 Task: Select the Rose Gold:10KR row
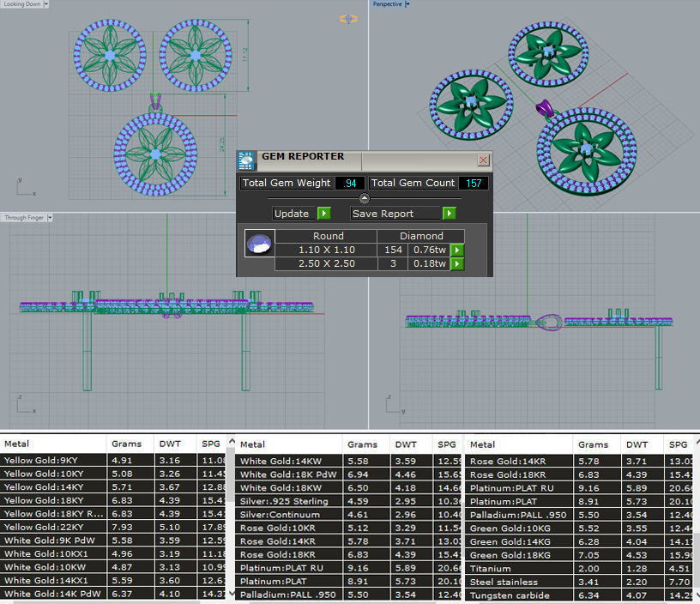348,528
